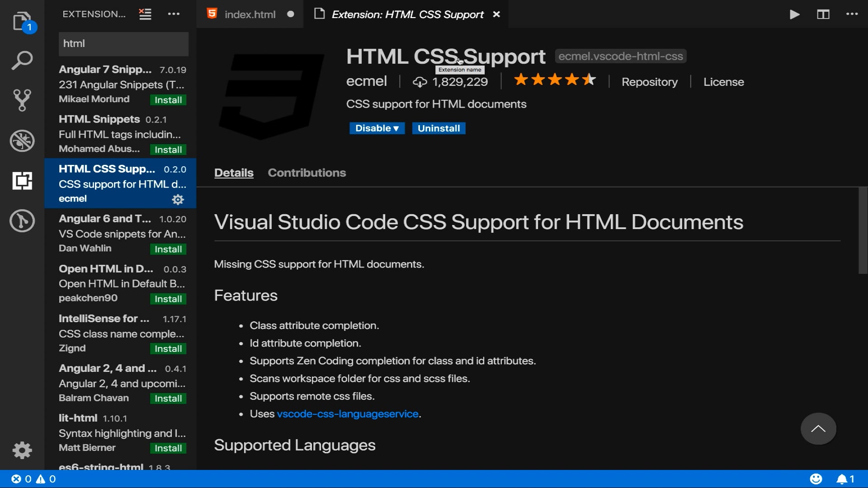The width and height of the screenshot is (868, 488).
Task: Open the extensions panel more actions menu
Action: [x=174, y=14]
